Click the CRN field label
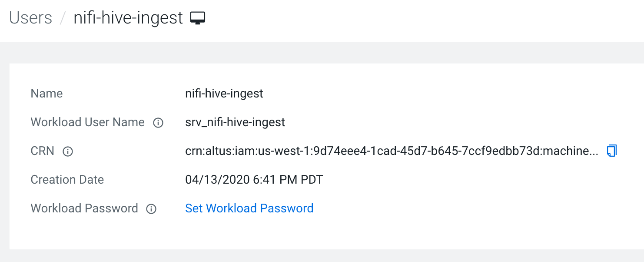Viewport: 644px width, 262px height. pyautogui.click(x=42, y=151)
